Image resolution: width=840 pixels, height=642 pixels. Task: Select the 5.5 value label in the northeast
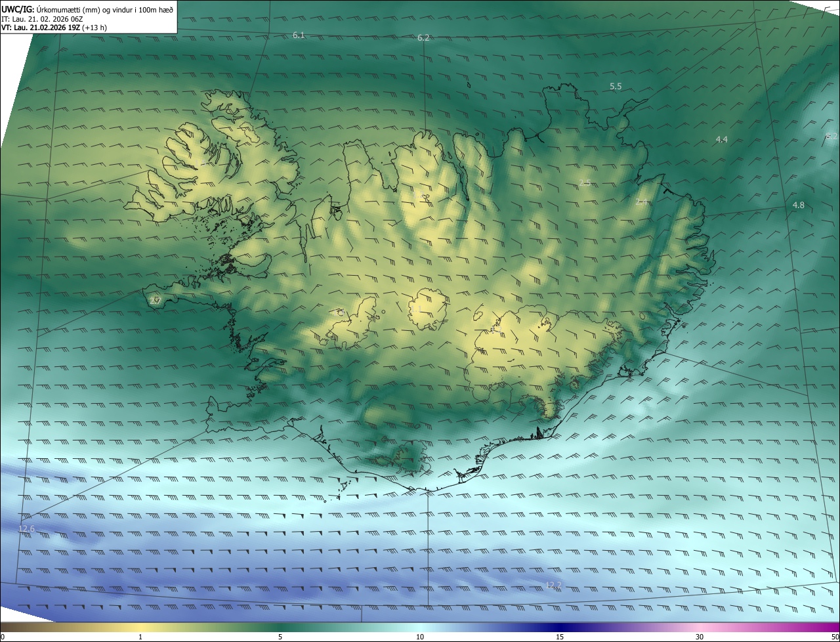coord(616,87)
